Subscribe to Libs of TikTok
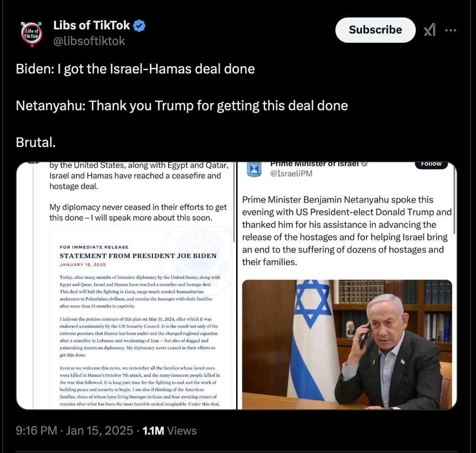 pyautogui.click(x=375, y=30)
